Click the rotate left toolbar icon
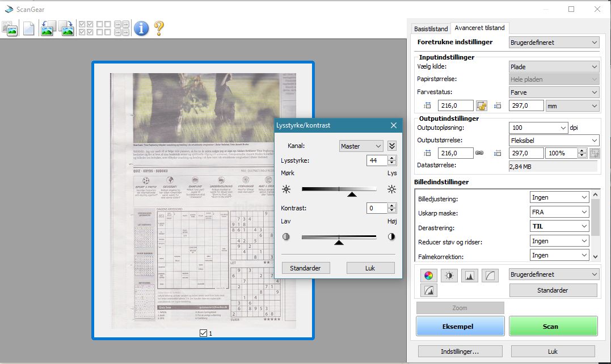Viewport: 611px width, 364px height. pos(47,28)
